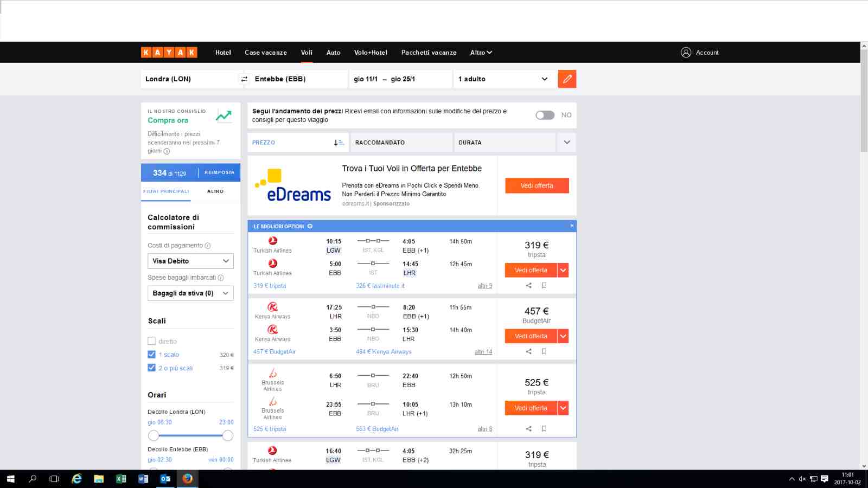
Task: Click the Account profile icon
Action: 686,53
